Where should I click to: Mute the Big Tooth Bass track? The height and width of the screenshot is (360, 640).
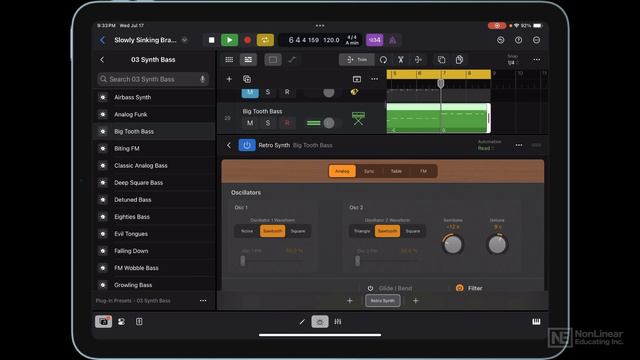(250, 123)
